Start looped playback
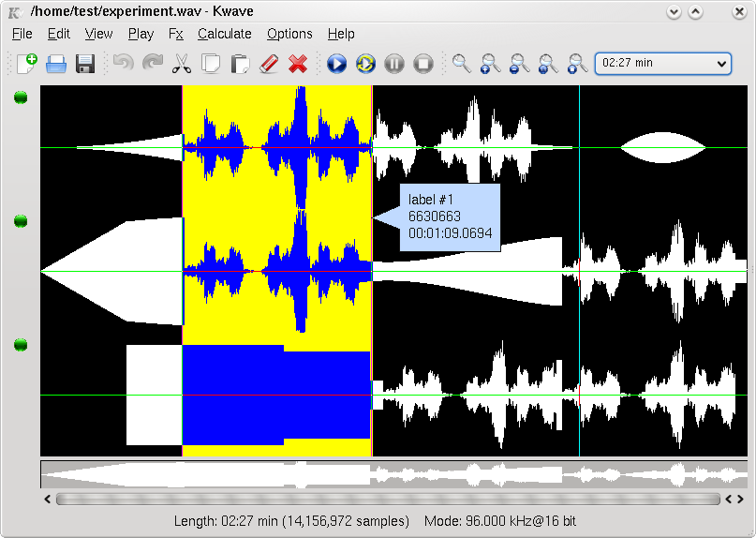Image resolution: width=756 pixels, height=538 pixels. tap(366, 64)
